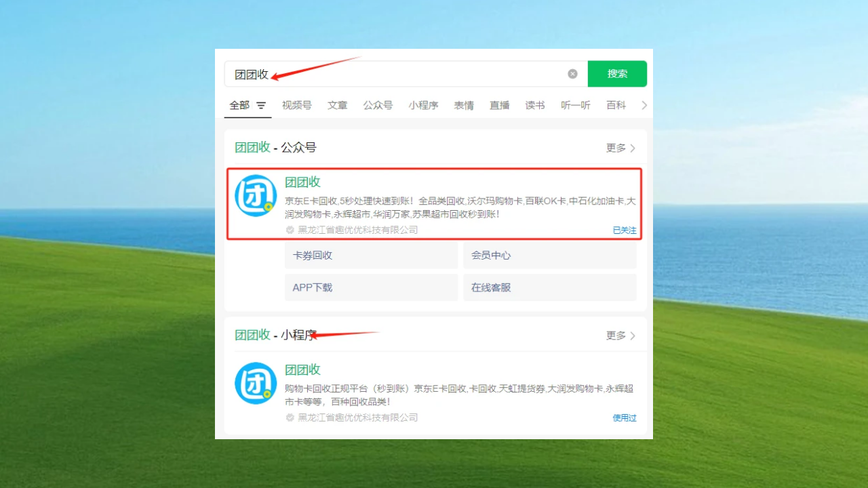868x488 pixels.
Task: Click 更多 in the 小程序 section
Action: pos(620,335)
